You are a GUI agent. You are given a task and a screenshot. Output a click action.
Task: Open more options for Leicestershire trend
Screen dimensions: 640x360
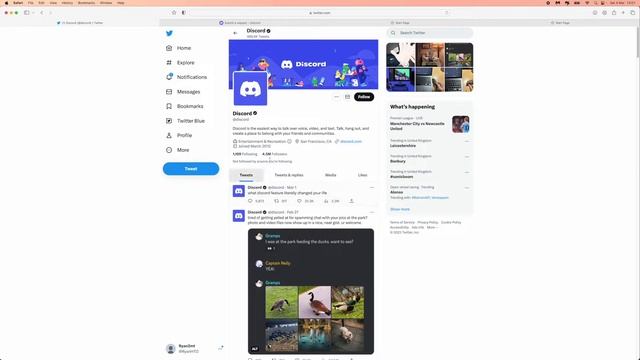coord(467,141)
